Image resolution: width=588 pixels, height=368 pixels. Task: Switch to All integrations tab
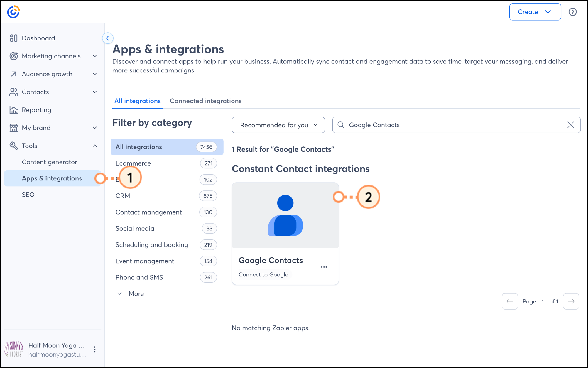pos(137,101)
